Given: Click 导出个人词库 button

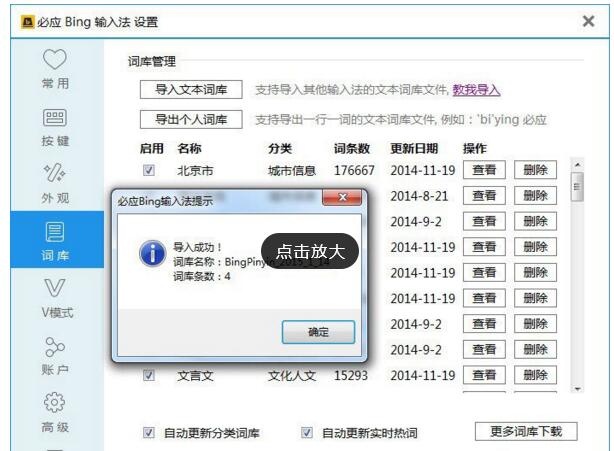Looking at the screenshot, I should click(x=191, y=119).
